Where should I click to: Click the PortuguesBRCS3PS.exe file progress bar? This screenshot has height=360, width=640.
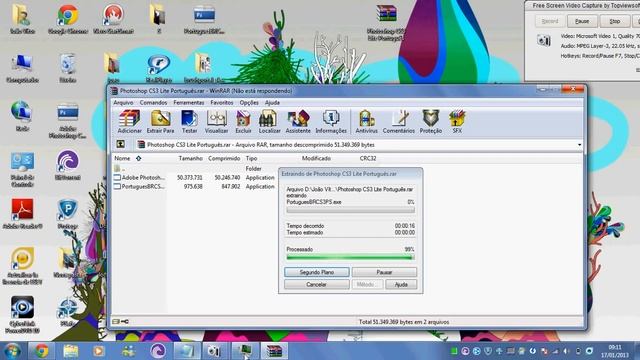click(x=350, y=210)
